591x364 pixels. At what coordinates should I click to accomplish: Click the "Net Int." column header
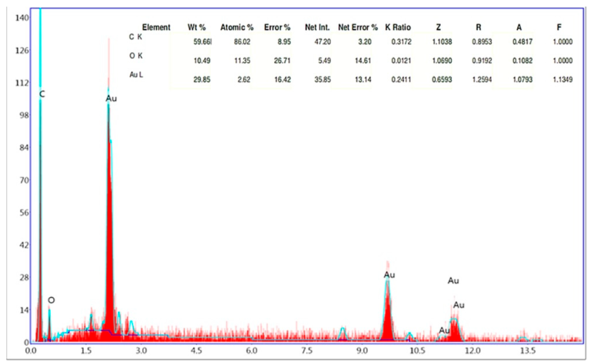(x=317, y=27)
